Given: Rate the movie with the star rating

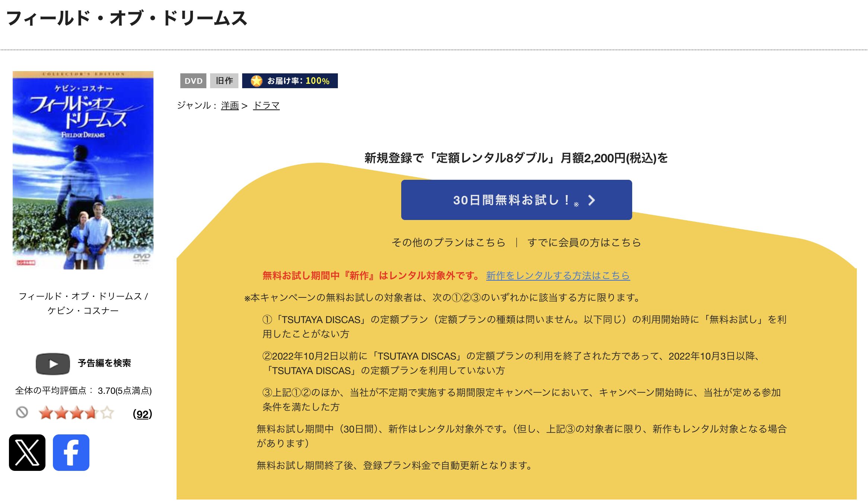Looking at the screenshot, I should click(76, 413).
